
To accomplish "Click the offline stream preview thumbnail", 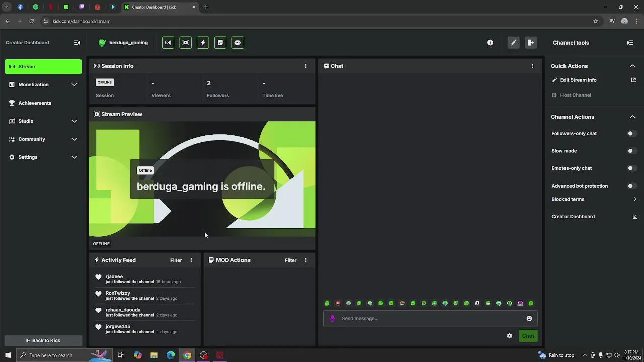I will tap(202, 179).
